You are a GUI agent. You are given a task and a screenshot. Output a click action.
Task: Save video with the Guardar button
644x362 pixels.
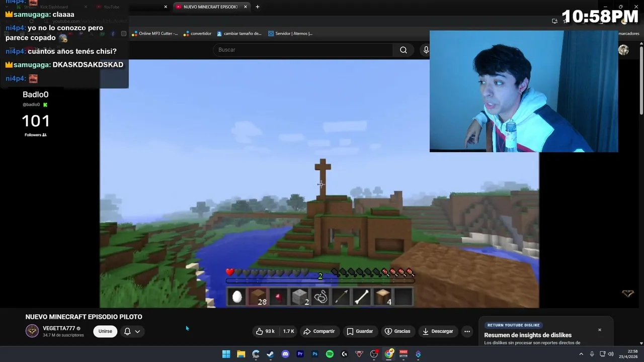360,331
